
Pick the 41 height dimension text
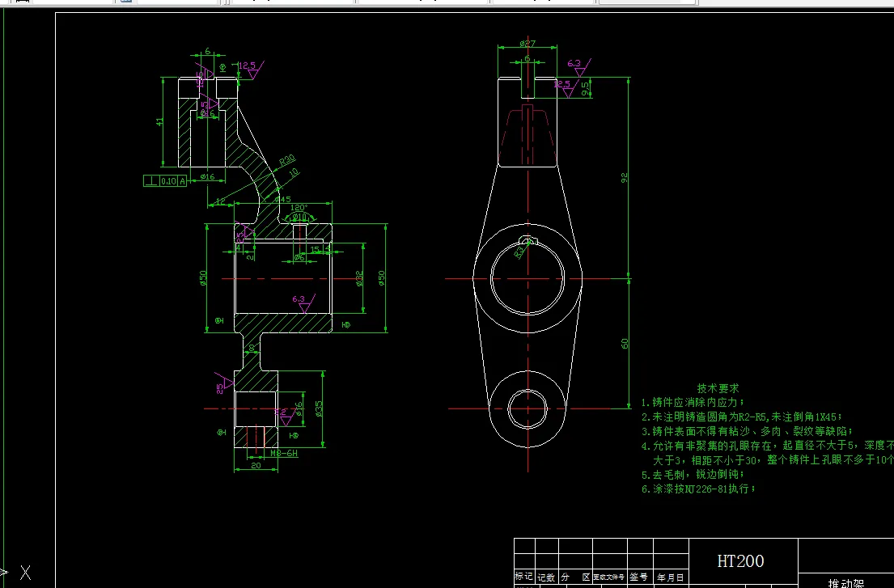159,122
